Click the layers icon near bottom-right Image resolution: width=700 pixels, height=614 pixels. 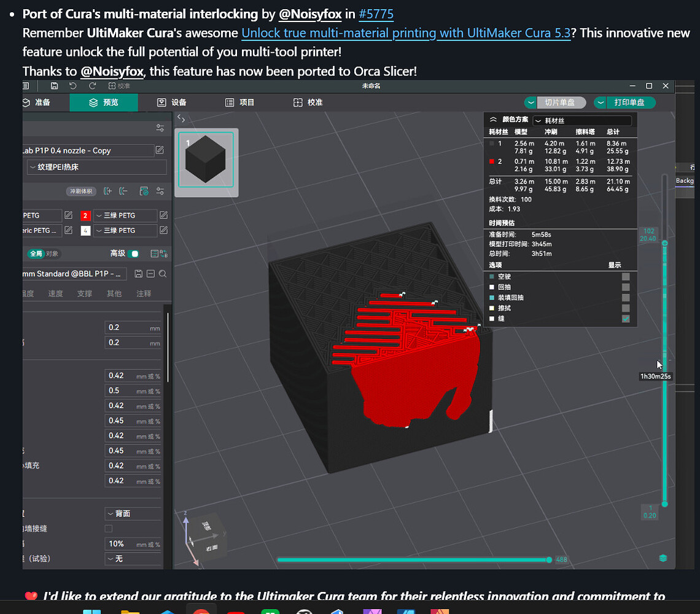point(663,558)
